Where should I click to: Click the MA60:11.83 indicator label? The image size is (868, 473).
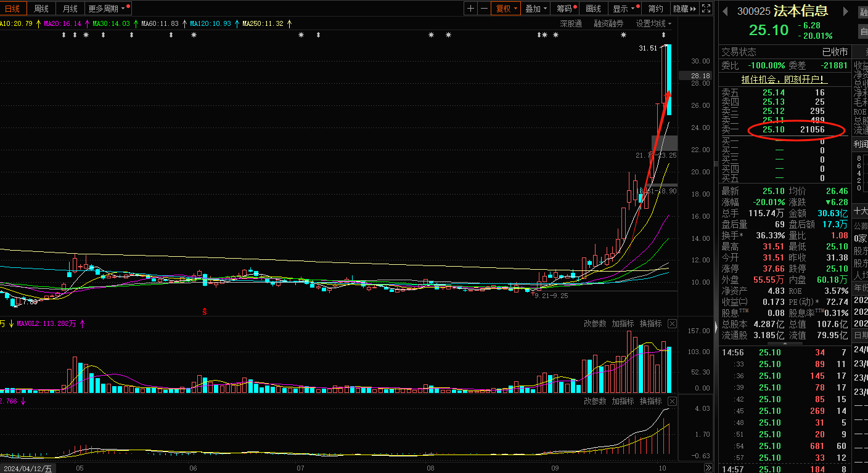coord(160,23)
